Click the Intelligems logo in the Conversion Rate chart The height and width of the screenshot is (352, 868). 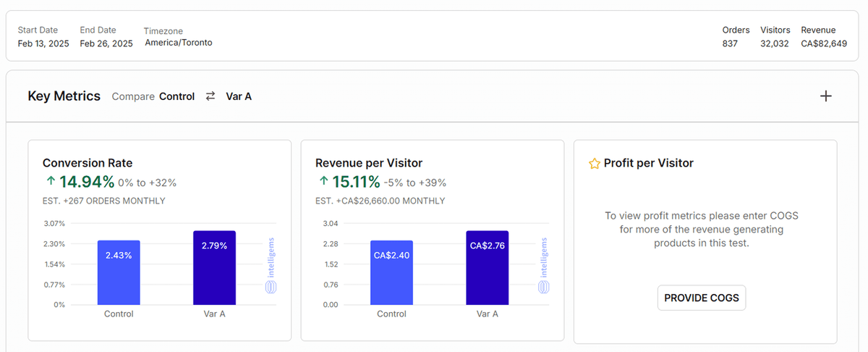coord(271,266)
